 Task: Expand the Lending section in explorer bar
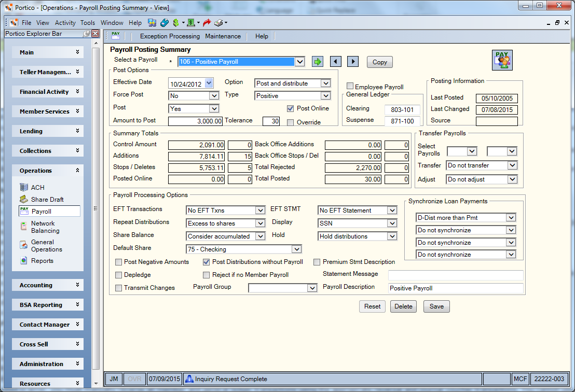click(x=48, y=131)
